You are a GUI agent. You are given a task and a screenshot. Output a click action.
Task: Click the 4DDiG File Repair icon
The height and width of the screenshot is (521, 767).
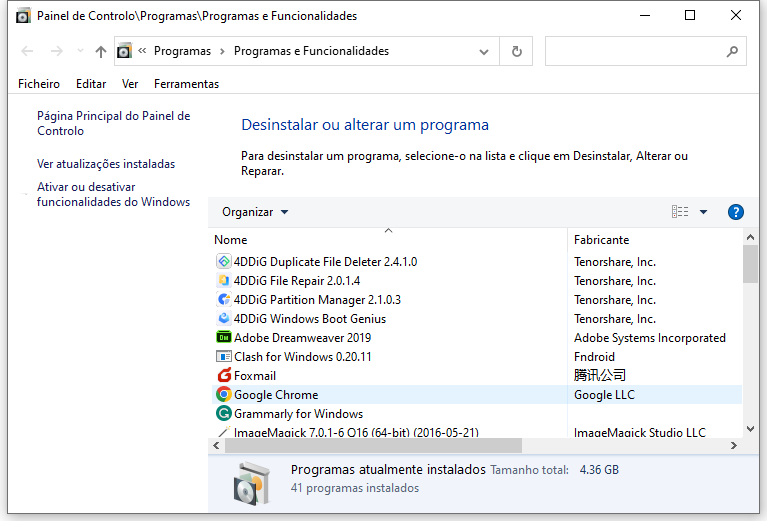pyautogui.click(x=224, y=280)
